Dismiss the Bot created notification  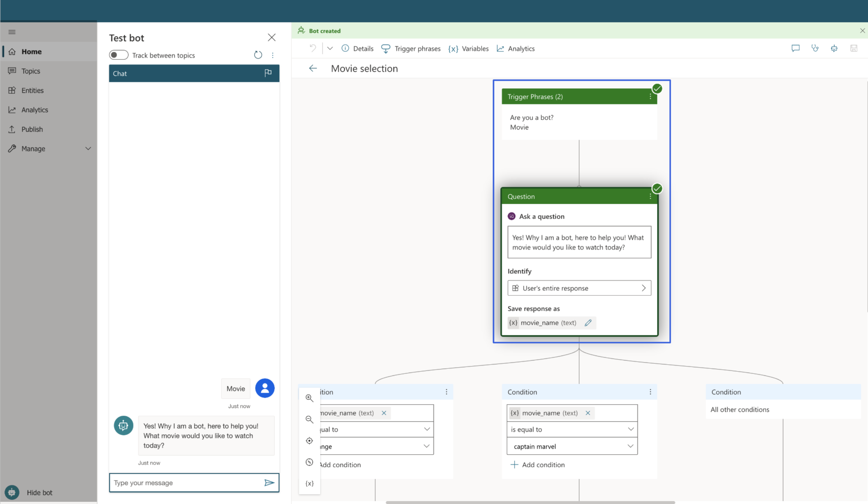point(862,31)
